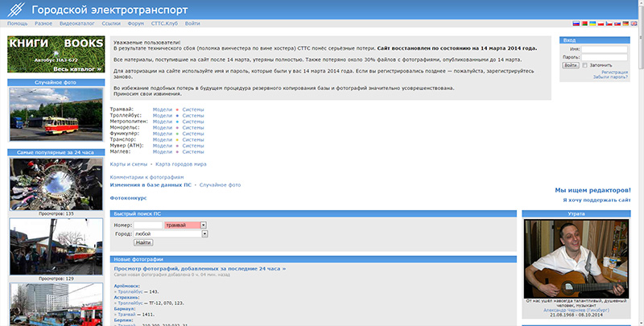Select the Polish flag language icon
This screenshot has height=326, width=644.
click(601, 24)
